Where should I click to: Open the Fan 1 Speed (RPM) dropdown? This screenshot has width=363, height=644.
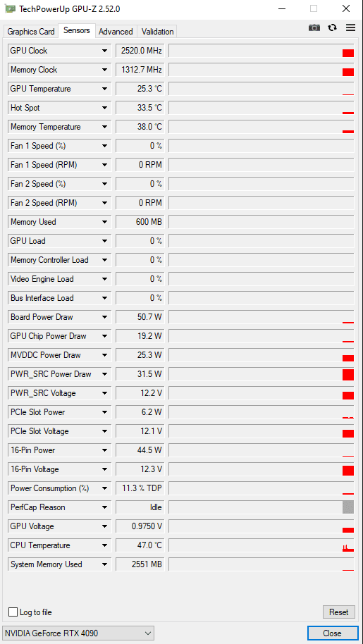[105, 165]
